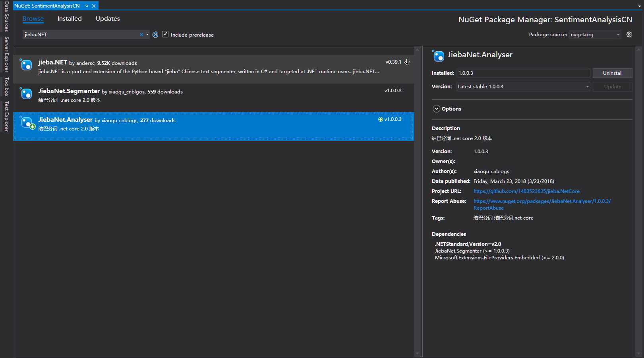The image size is (644, 358).
Task: Focus the package search input field
Action: coord(81,35)
